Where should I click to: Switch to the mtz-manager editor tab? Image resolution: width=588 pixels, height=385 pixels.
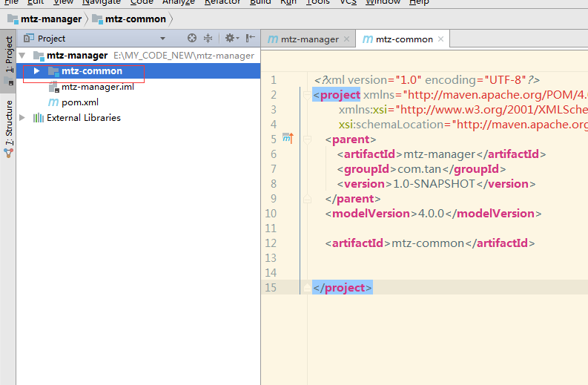point(309,39)
